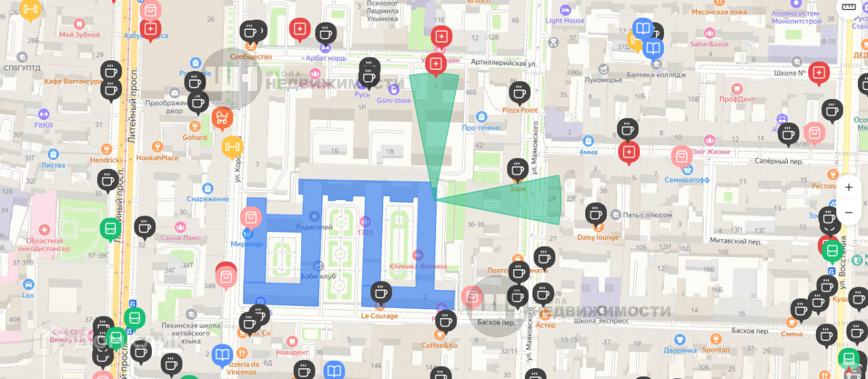Select the Le Courage coffee cup marker
Image resolution: width=868 pixels, height=379 pixels.
click(380, 293)
